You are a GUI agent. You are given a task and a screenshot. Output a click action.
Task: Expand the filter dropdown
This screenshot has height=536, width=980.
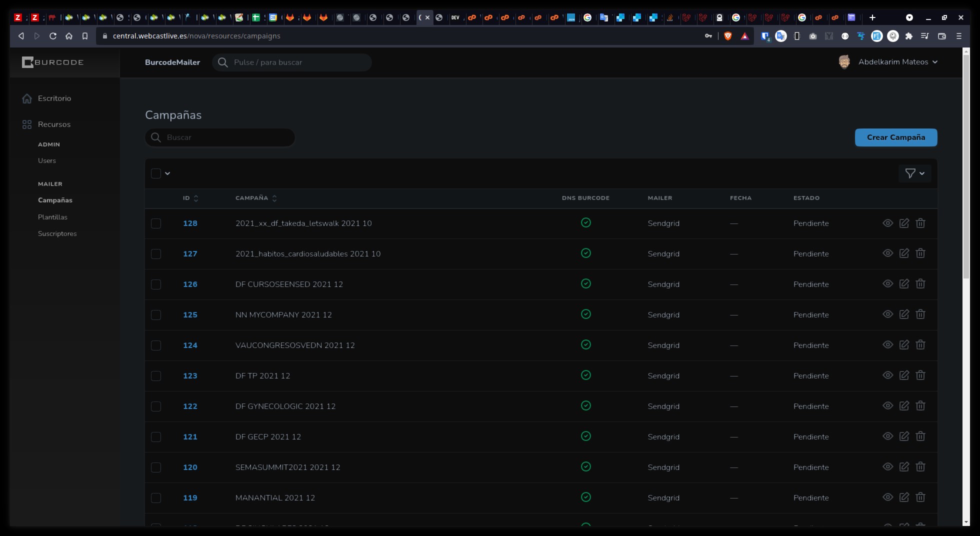914,173
